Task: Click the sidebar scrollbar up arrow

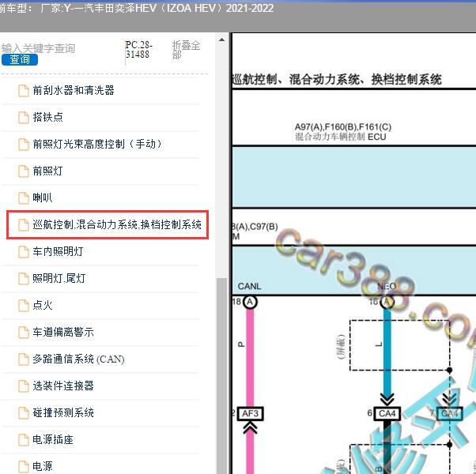Action: [x=222, y=40]
